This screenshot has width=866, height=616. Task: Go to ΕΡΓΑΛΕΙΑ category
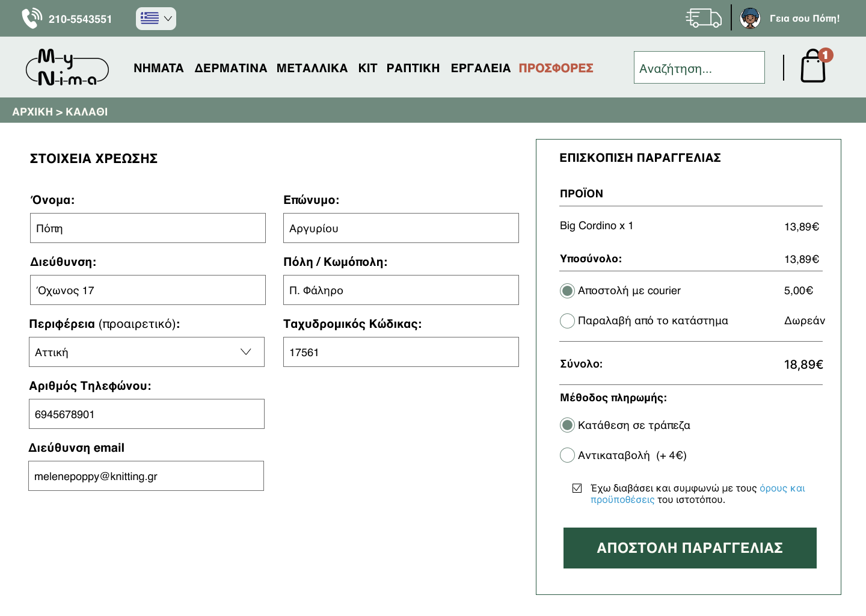pyautogui.click(x=481, y=68)
